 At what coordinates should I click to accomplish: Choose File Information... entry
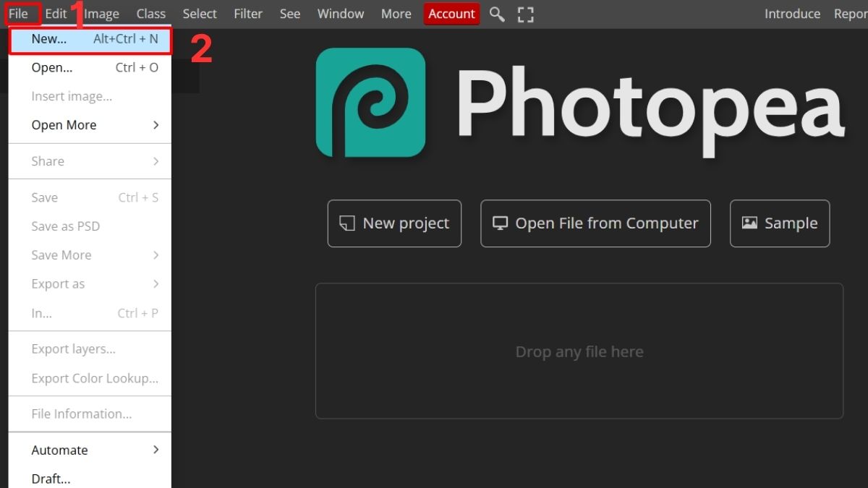click(90, 414)
